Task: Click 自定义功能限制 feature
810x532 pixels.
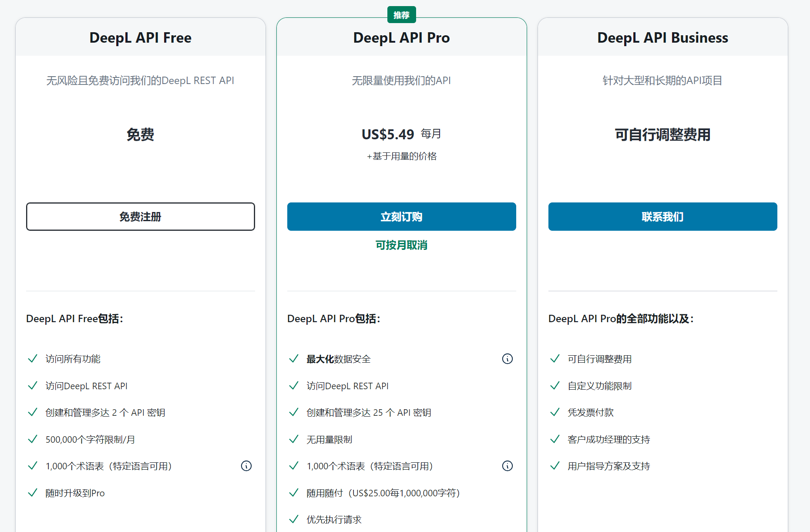Action: (x=600, y=386)
